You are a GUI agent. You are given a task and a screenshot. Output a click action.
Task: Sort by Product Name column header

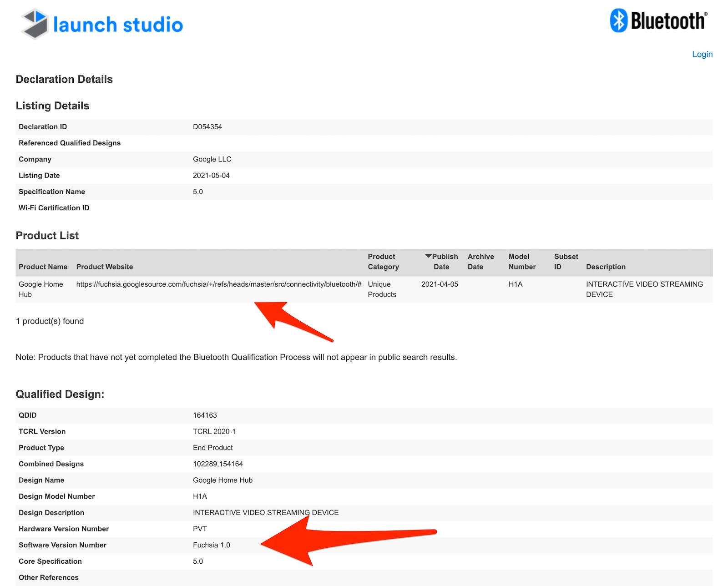[43, 267]
